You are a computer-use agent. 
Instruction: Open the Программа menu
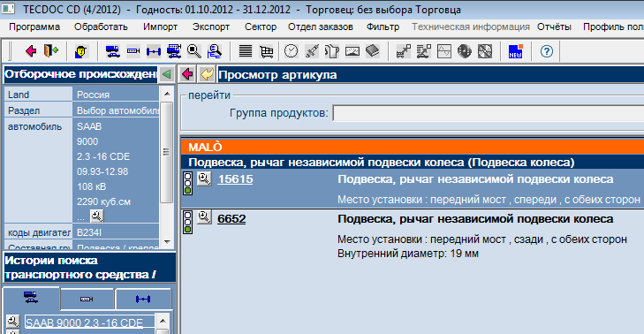pyautogui.click(x=34, y=27)
